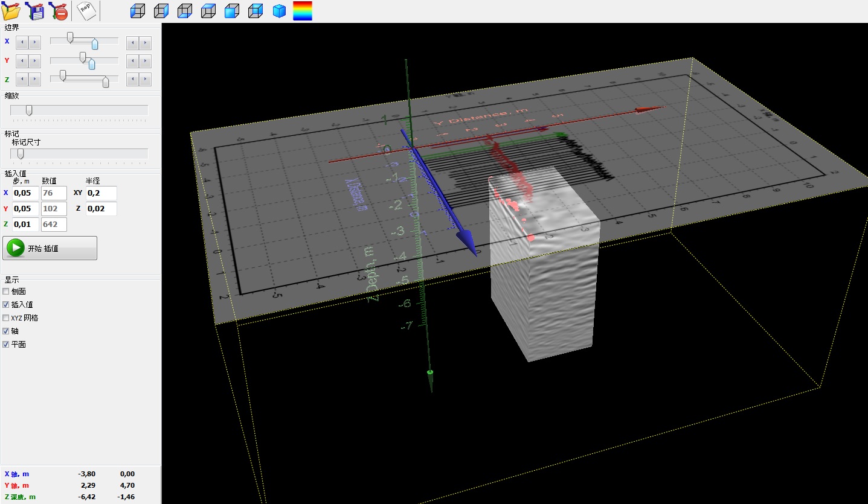This screenshot has width=868, height=504.
Task: Click the Z depth step input field
Action: (25, 225)
